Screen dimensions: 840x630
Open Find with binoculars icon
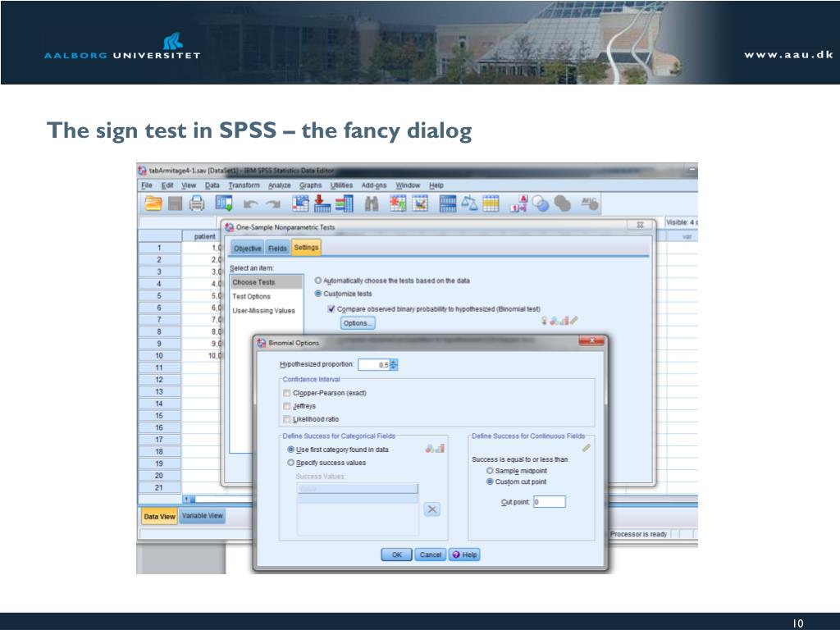click(x=372, y=203)
